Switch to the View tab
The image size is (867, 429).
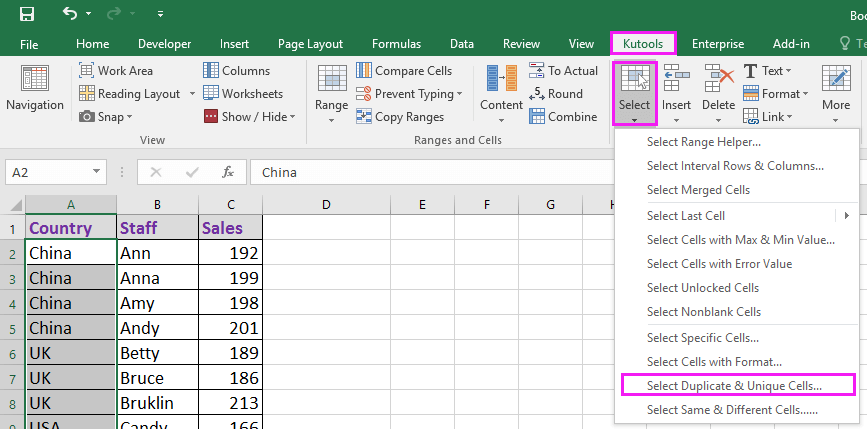581,44
